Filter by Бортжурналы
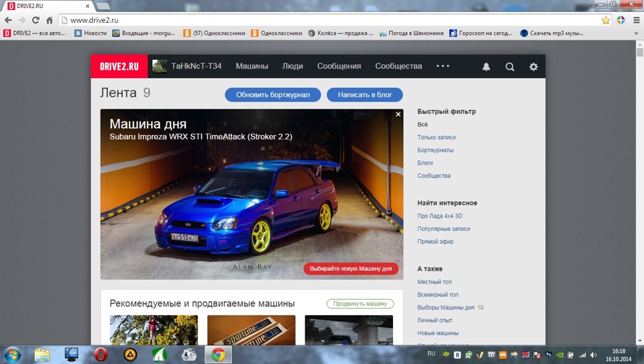The image size is (644, 364). point(435,150)
